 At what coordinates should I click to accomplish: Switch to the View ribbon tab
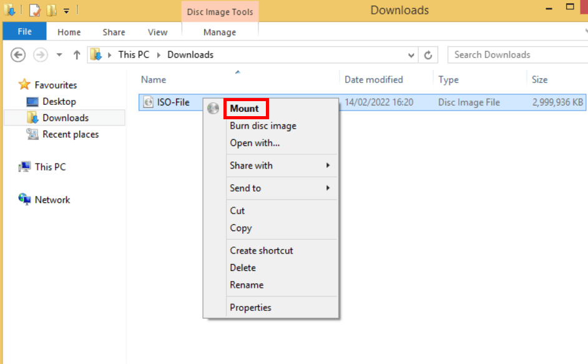point(157,32)
